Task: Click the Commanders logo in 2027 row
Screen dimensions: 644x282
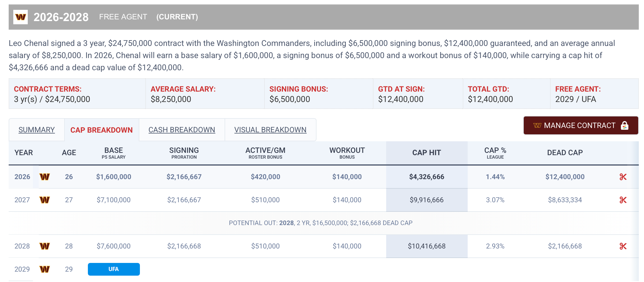Action: [x=45, y=200]
